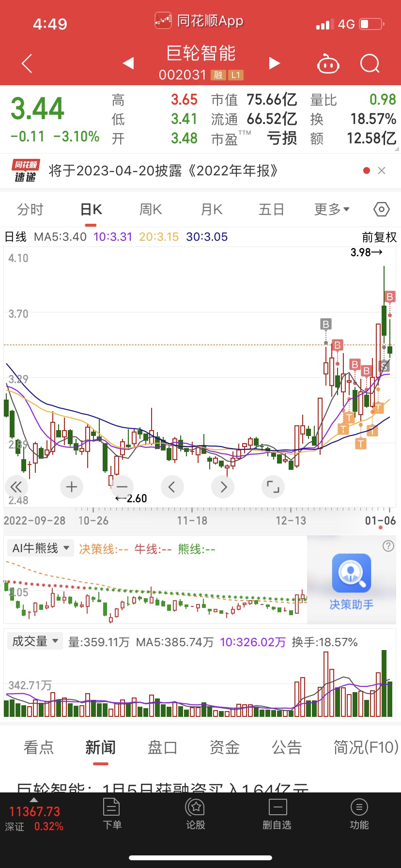Expand Shenzhen index bar arrow
401x868 pixels.
(x=33, y=800)
